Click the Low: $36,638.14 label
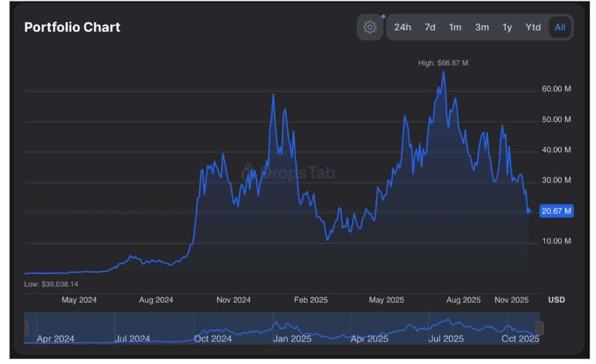This screenshot has height=364, width=596. pyautogui.click(x=51, y=284)
